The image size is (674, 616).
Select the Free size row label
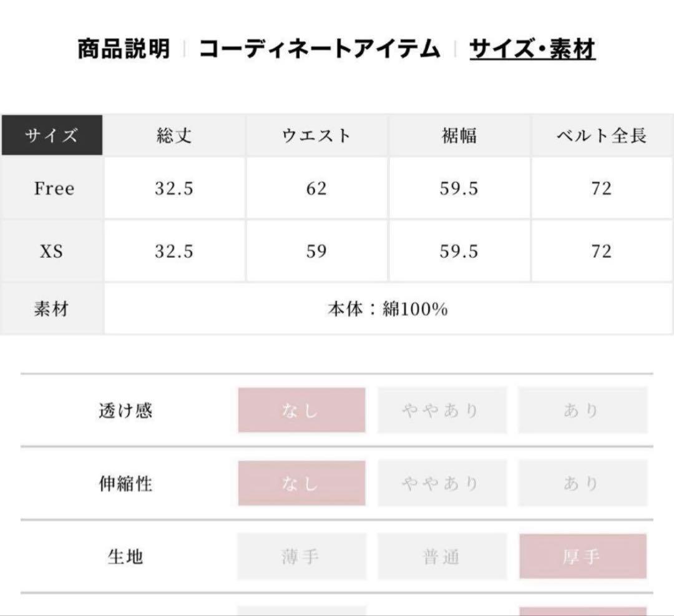[x=53, y=188]
